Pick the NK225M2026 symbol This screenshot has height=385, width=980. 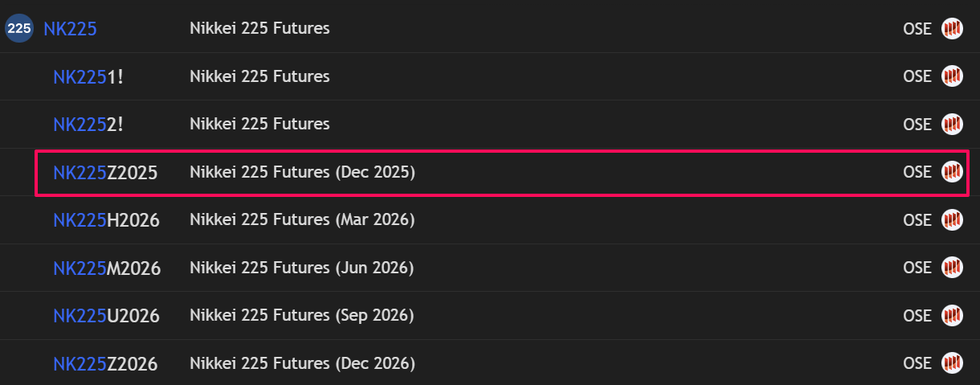click(x=107, y=268)
